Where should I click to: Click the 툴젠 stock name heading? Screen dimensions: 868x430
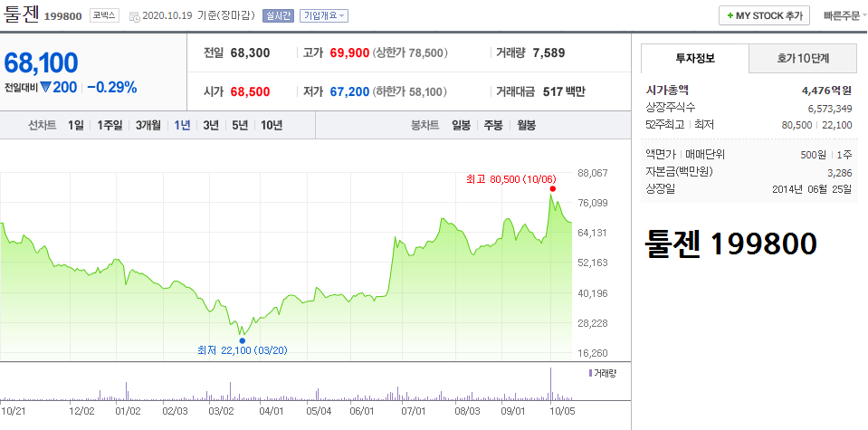coord(21,14)
